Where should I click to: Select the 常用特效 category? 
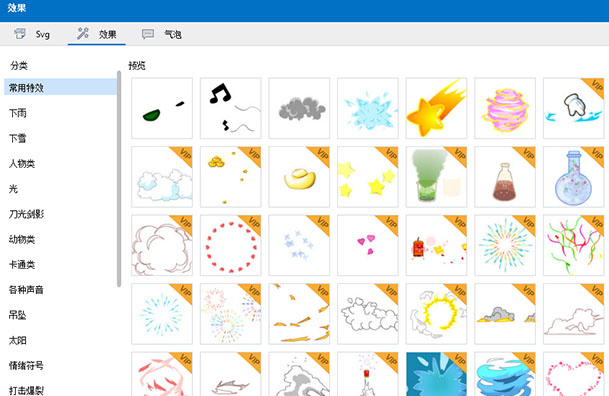pos(60,87)
